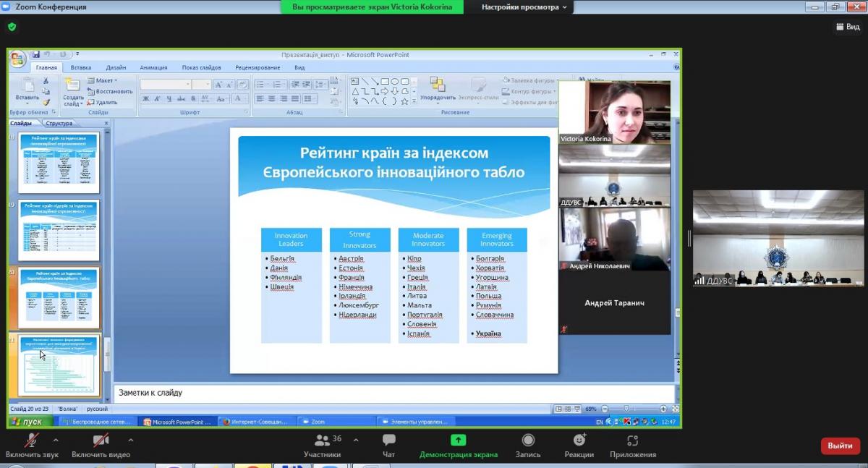This screenshot has width=868, height=468.
Task: Click the View layout icon
Action: pos(848,27)
